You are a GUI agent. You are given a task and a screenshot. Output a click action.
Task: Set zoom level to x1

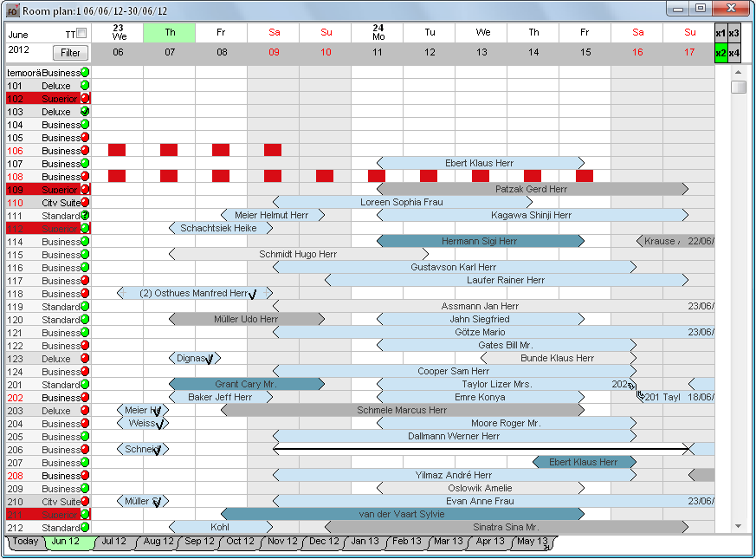720,33
